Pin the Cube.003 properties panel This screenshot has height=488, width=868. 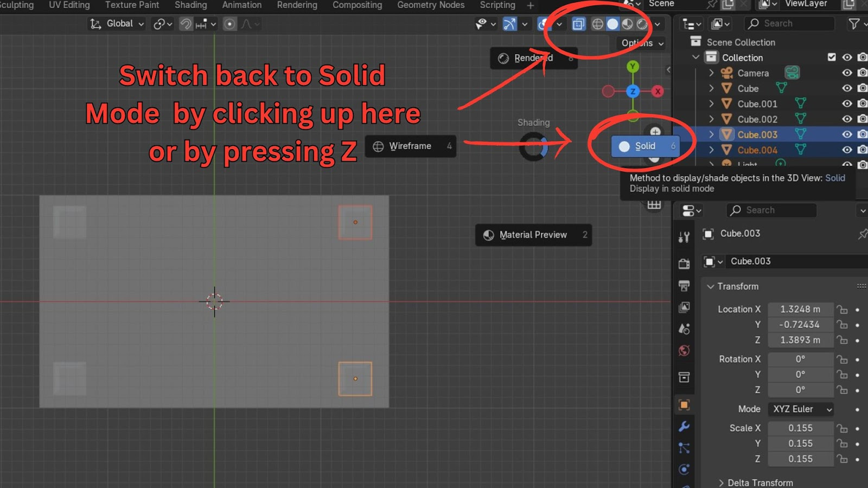(862, 234)
